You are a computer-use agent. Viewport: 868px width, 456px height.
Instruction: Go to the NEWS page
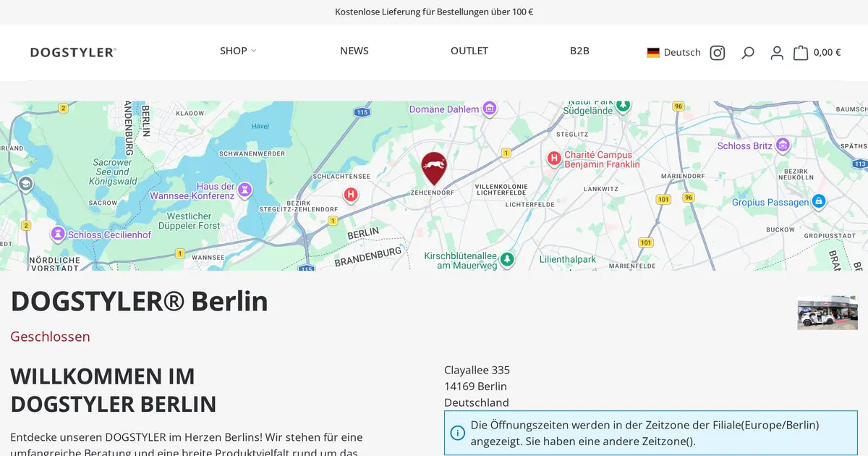point(354,51)
